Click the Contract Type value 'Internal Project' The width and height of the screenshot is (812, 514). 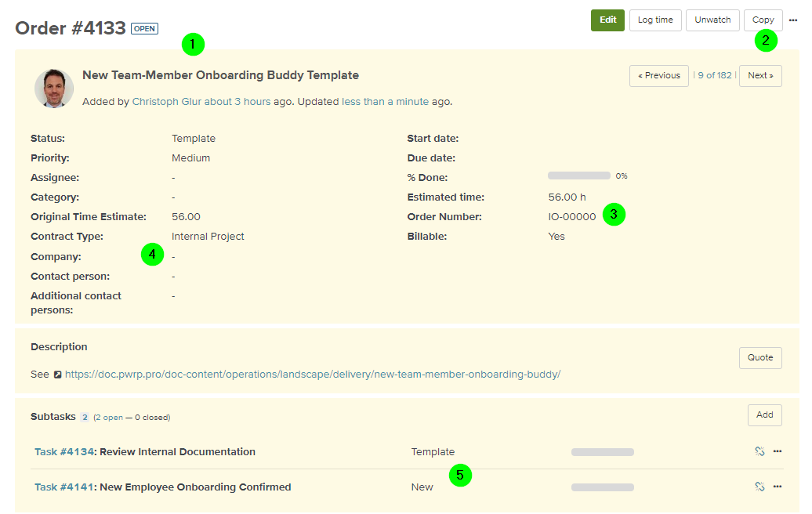pyautogui.click(x=208, y=237)
